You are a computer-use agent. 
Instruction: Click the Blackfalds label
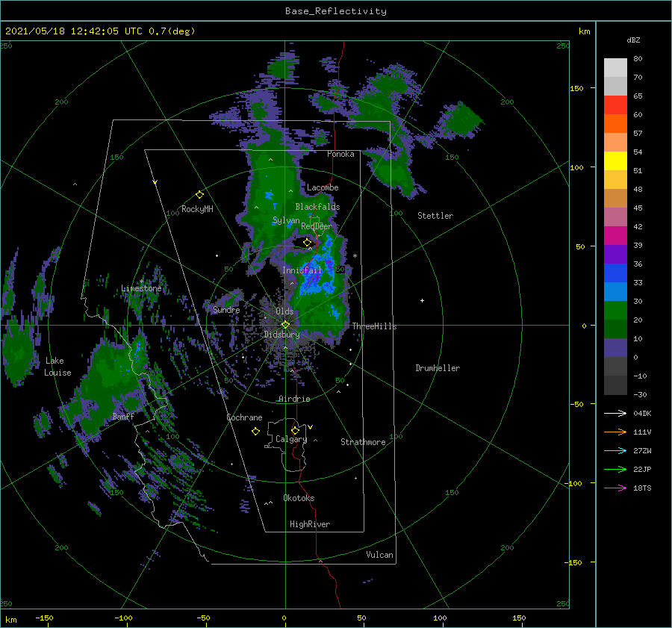tap(317, 207)
